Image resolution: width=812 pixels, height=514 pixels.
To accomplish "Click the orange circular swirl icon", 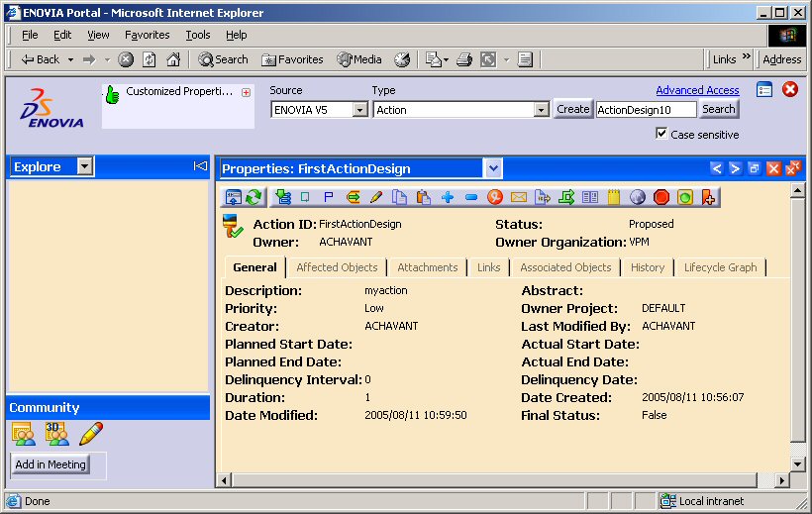I will click(495, 197).
